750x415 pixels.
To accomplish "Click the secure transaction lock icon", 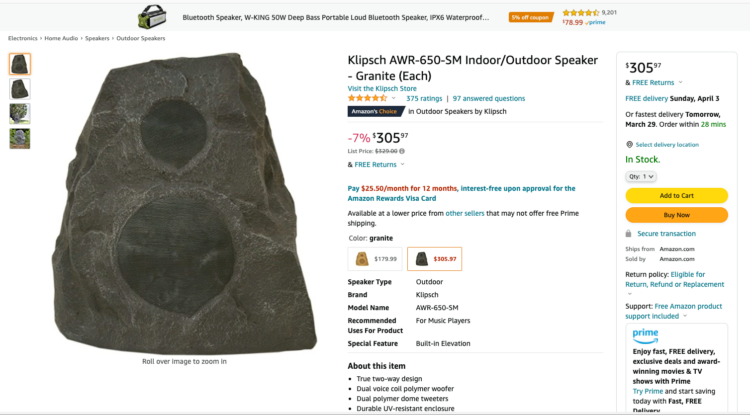I will (x=628, y=233).
